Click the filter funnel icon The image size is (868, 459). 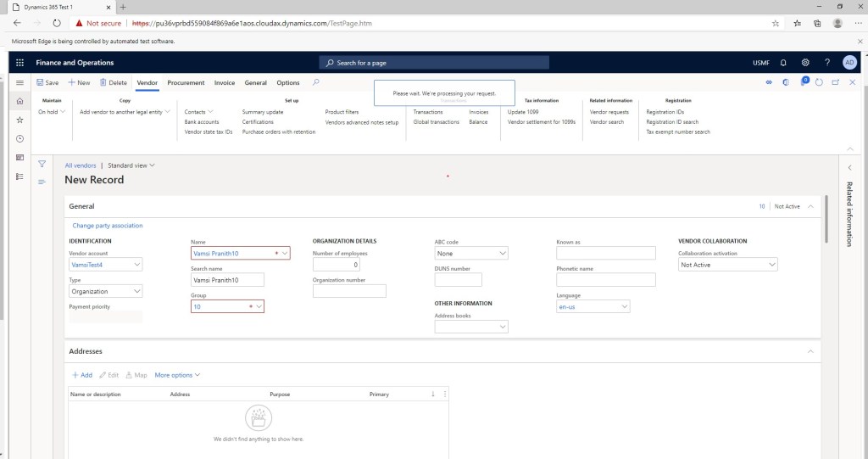[42, 165]
